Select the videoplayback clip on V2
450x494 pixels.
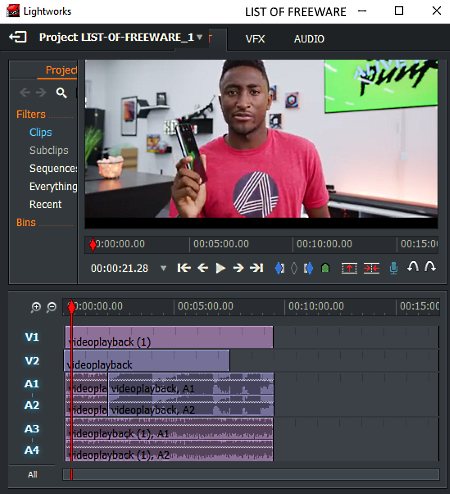point(147,361)
